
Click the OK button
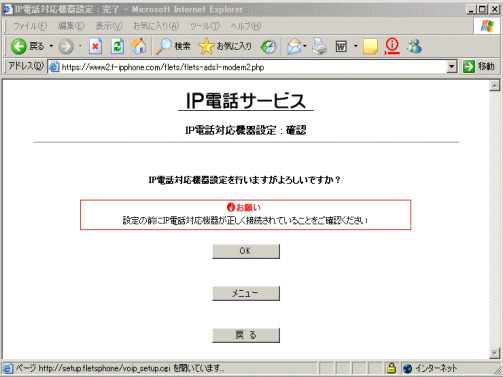point(246,251)
